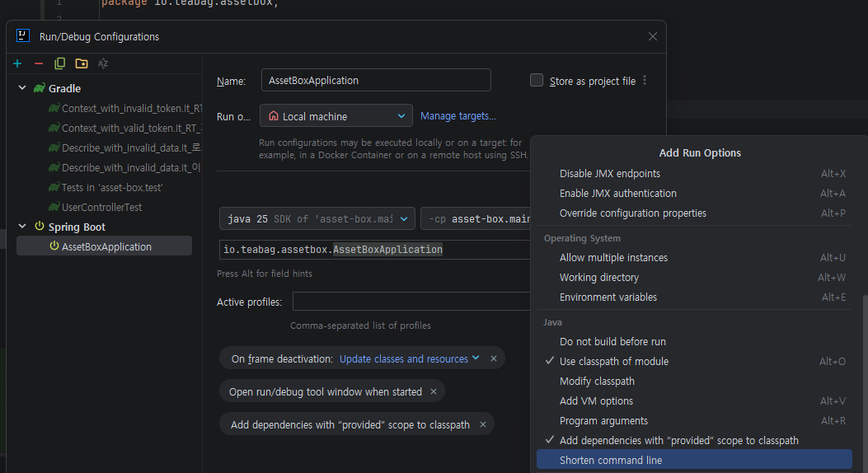Image resolution: width=868 pixels, height=473 pixels.
Task: Create a new configuration folder
Action: (82, 63)
